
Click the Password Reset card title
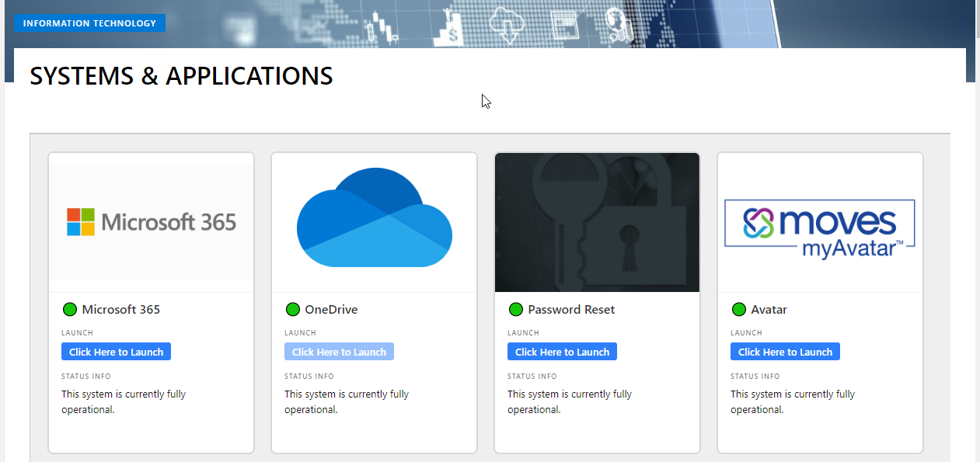click(x=571, y=310)
